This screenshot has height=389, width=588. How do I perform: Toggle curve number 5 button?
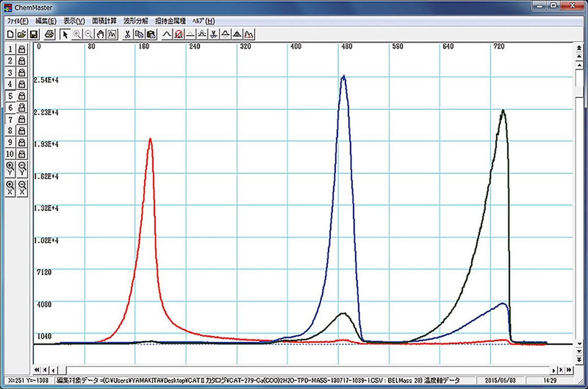coord(10,96)
